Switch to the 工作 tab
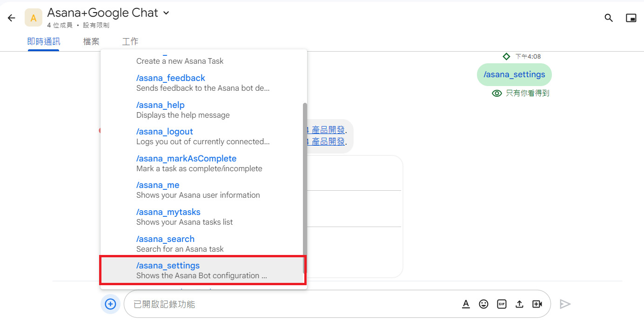Screen dimensions: 644x328 [130, 41]
